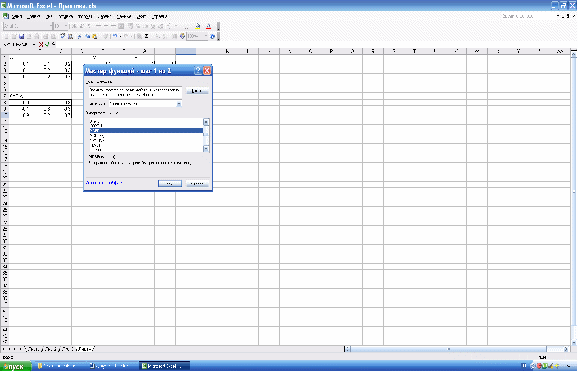Click the Paste clipboard icon
The height and width of the screenshot is (372, 578).
coord(95,36)
